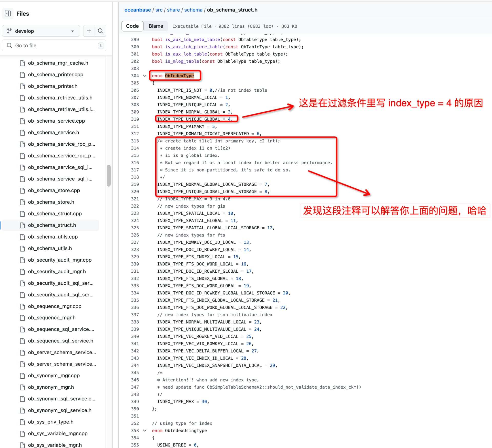The width and height of the screenshot is (492, 448).
Task: Click file icon next to ob_schema_utils.h
Action: [23, 248]
